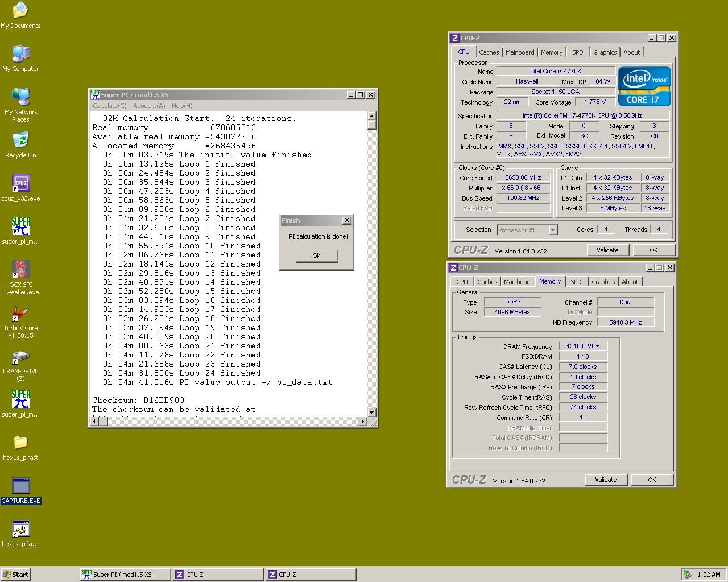
Task: Open the Calculate menu in Super PI
Action: tap(110, 106)
